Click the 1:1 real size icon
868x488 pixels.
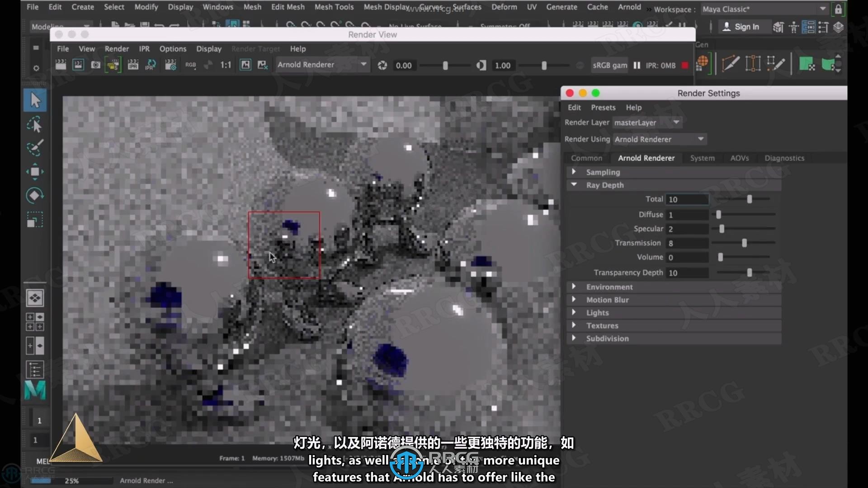226,65
